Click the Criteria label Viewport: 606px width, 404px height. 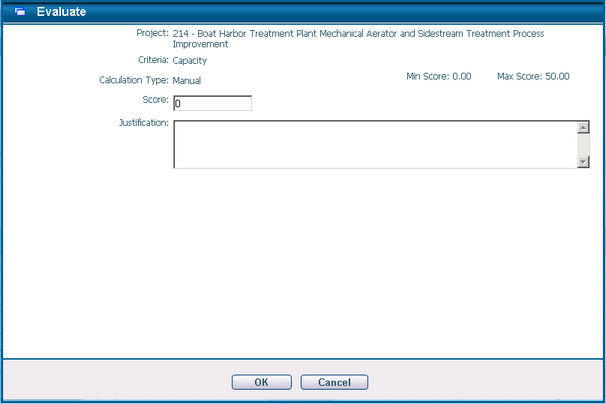152,60
